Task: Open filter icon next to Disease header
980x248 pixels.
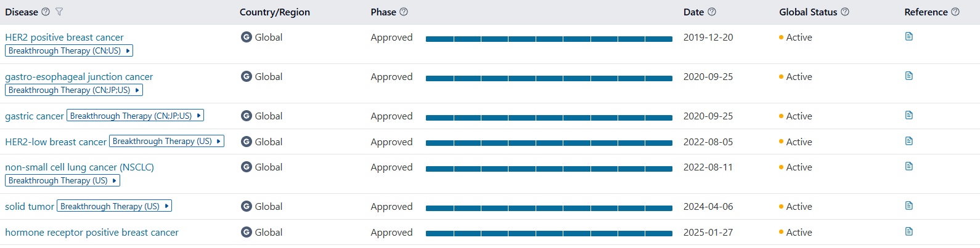Action: tap(59, 12)
